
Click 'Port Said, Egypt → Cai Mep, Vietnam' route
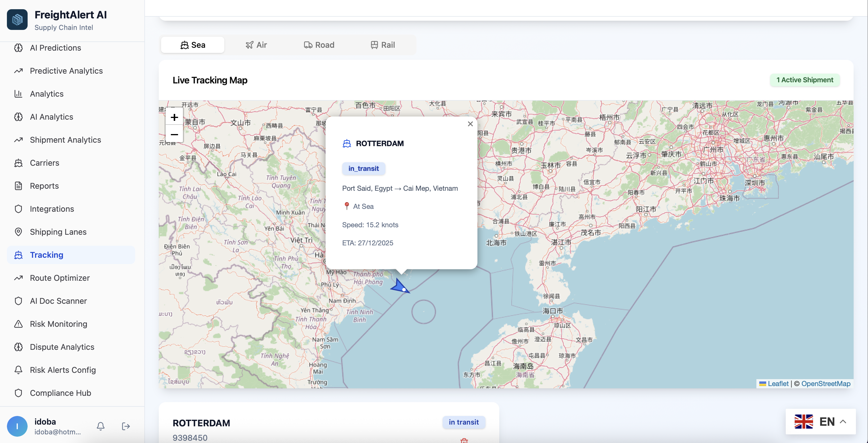pyautogui.click(x=400, y=188)
